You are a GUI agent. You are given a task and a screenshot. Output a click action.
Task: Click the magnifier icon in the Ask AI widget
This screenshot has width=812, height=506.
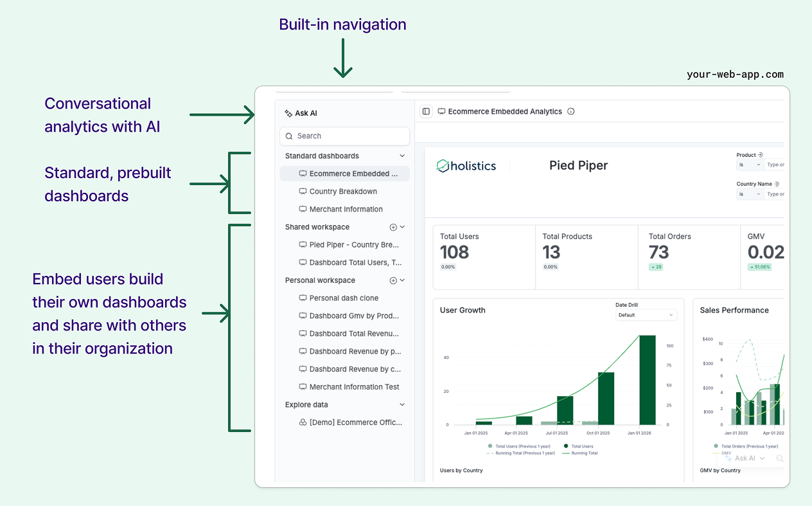780,458
